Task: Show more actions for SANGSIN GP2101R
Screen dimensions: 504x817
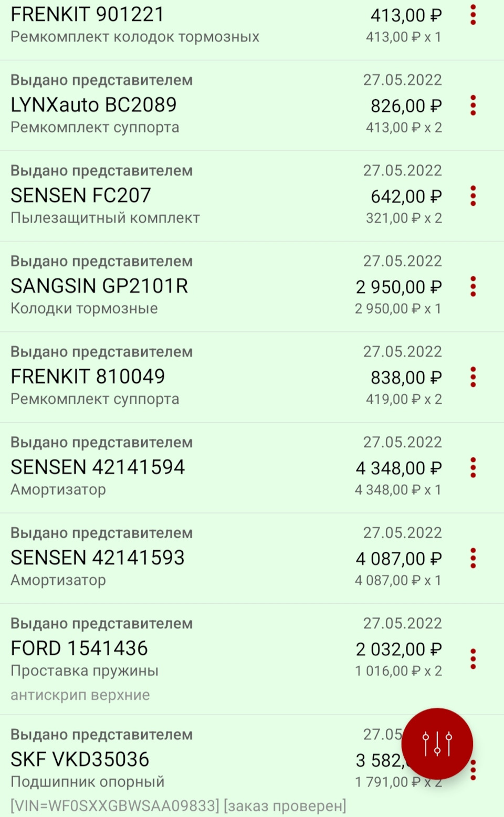Action: point(473,287)
